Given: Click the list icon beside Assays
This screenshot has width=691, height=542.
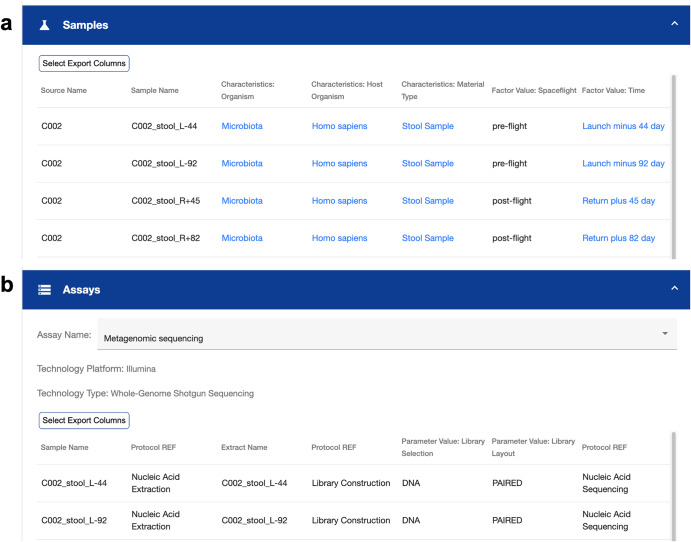Looking at the screenshot, I should (x=45, y=290).
